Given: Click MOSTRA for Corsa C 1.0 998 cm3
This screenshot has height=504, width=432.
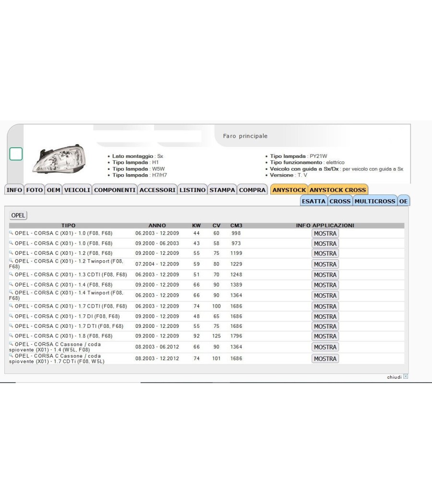Looking at the screenshot, I should (325, 233).
